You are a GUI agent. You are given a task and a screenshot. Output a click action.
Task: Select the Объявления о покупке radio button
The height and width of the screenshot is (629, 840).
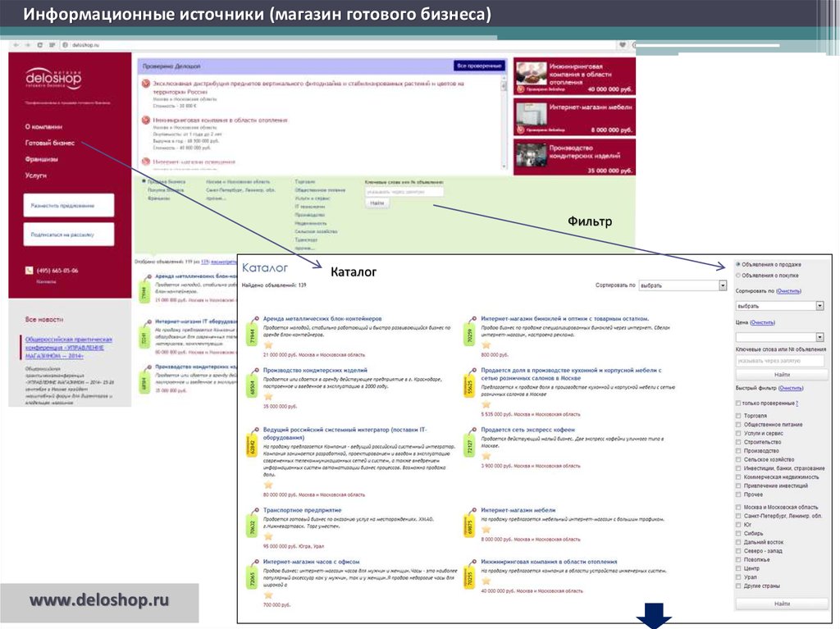tap(737, 276)
